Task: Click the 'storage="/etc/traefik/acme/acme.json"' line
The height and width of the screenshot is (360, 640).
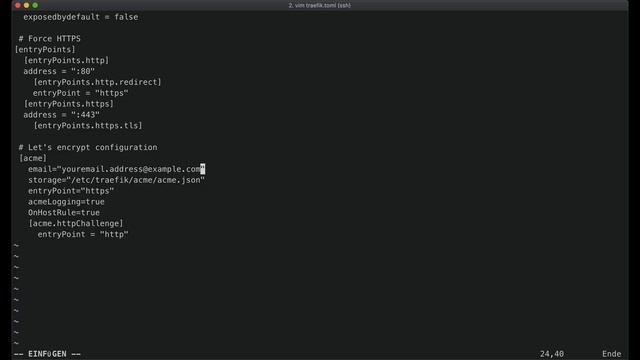Action: coord(116,180)
